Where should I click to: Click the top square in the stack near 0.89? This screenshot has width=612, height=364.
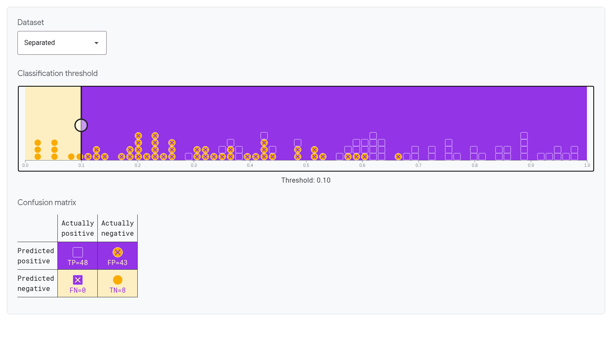pos(524,136)
